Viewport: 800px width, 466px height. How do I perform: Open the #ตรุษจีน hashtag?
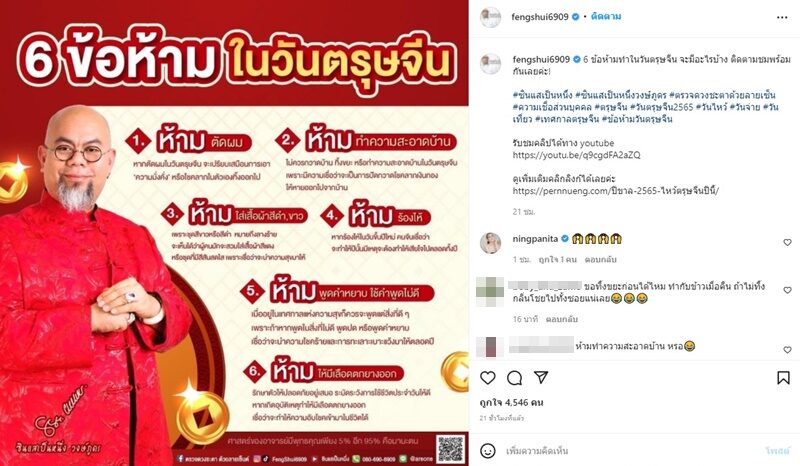point(610,107)
